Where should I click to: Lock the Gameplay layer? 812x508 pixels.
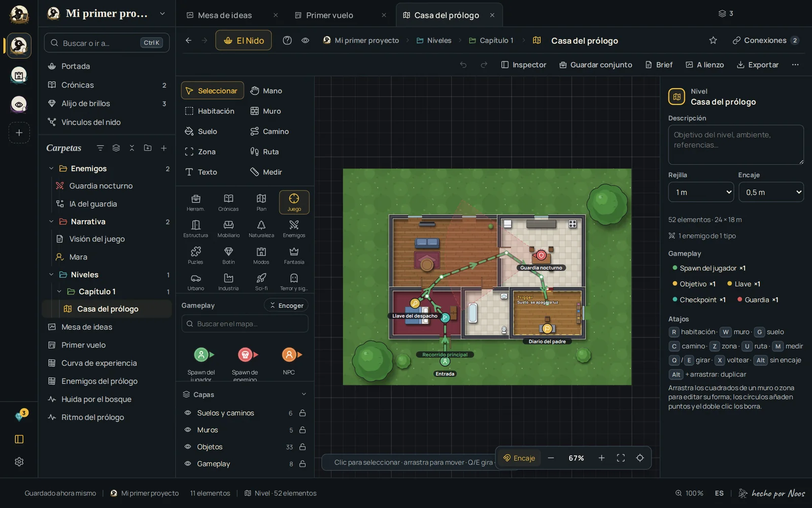tap(302, 464)
